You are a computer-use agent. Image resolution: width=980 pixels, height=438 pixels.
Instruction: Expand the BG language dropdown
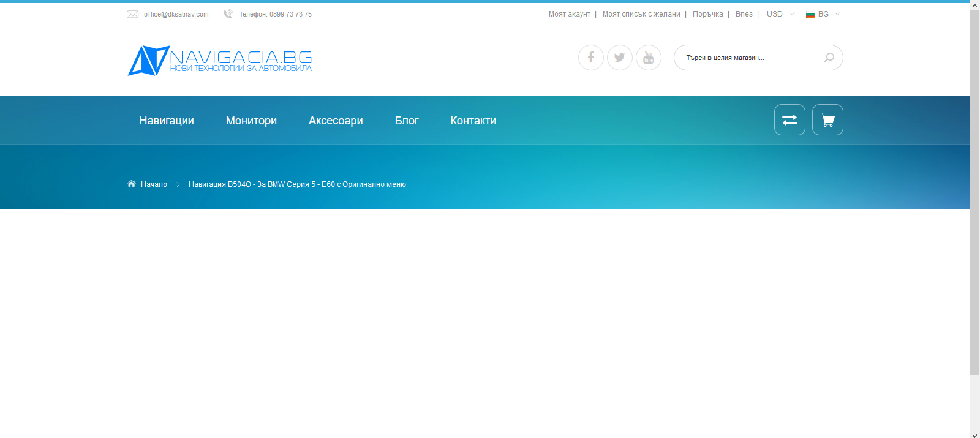[x=823, y=14]
